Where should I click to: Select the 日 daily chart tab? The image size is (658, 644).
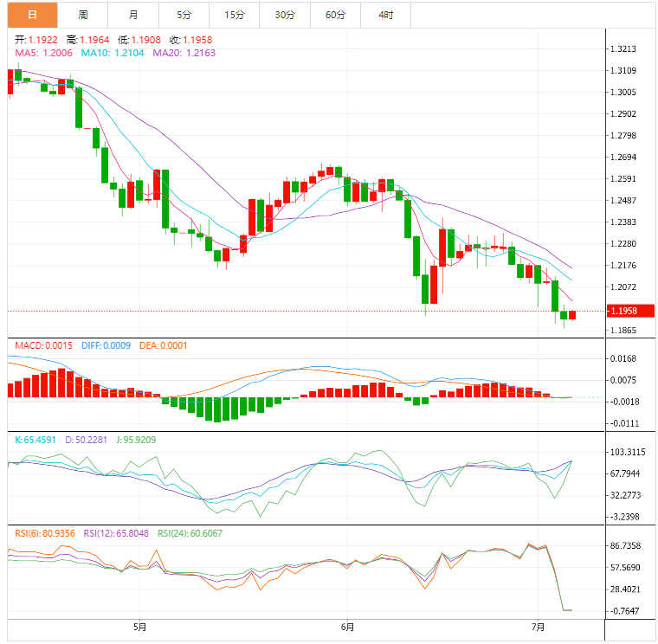point(32,15)
